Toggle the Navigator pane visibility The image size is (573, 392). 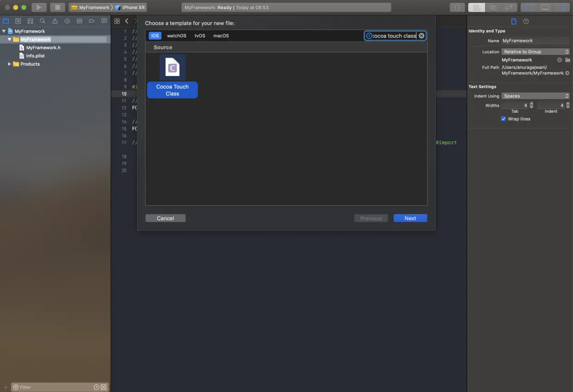click(x=529, y=7)
